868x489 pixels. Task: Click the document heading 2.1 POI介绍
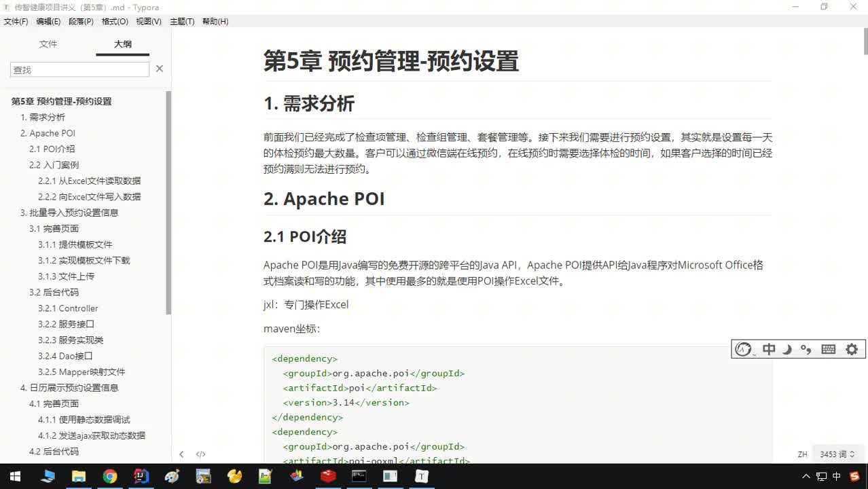point(305,237)
